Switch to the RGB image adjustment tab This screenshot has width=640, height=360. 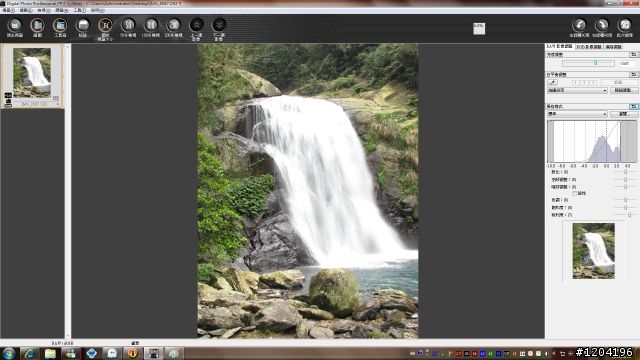[x=589, y=47]
